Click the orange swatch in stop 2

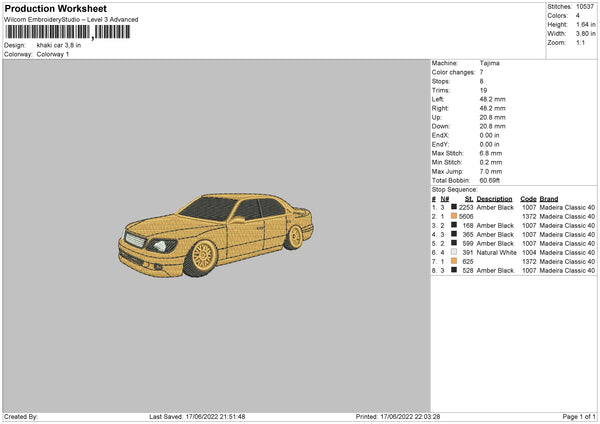pos(454,216)
